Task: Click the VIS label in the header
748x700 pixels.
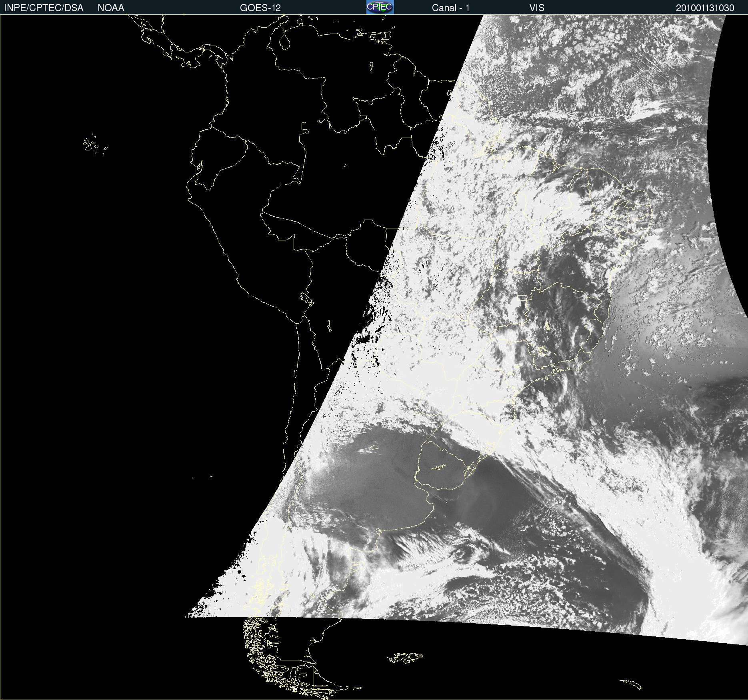Action: 537,8
